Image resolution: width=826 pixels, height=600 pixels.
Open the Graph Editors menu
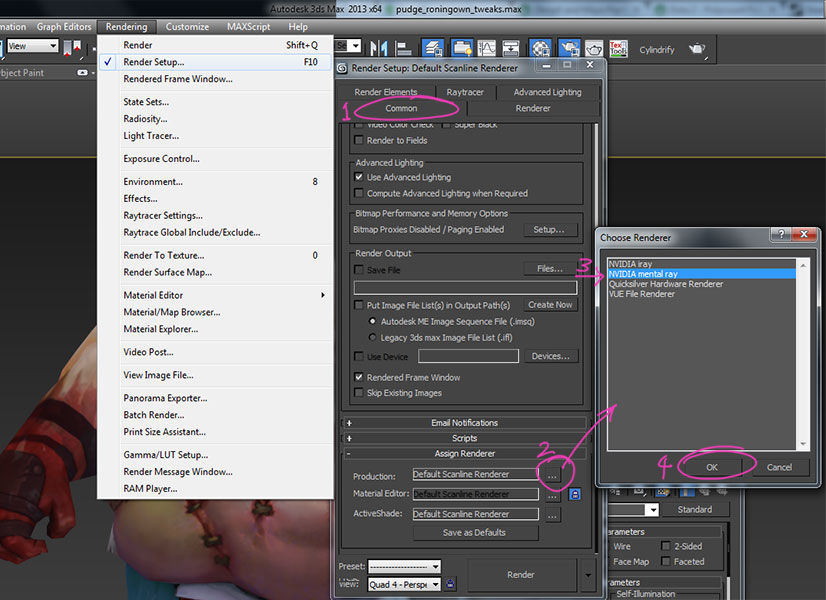[64, 26]
